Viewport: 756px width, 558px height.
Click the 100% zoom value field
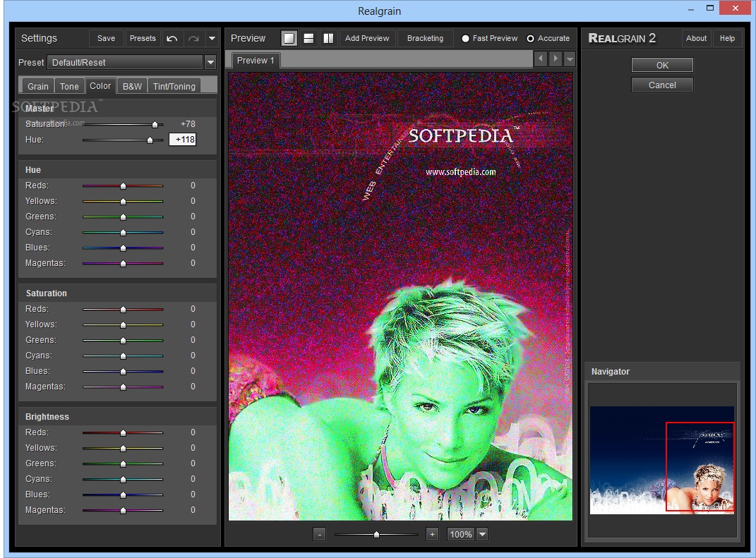[x=460, y=534]
